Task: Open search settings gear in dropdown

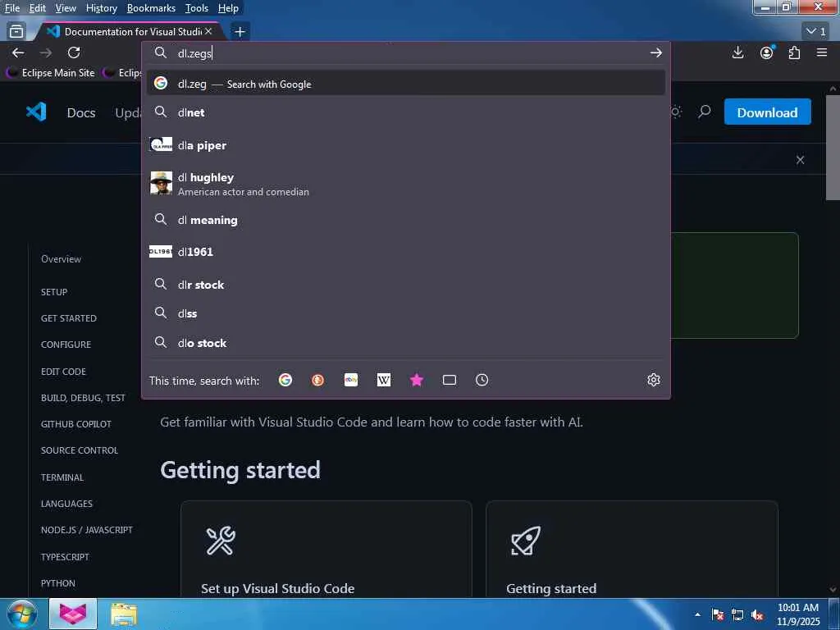Action: [654, 380]
